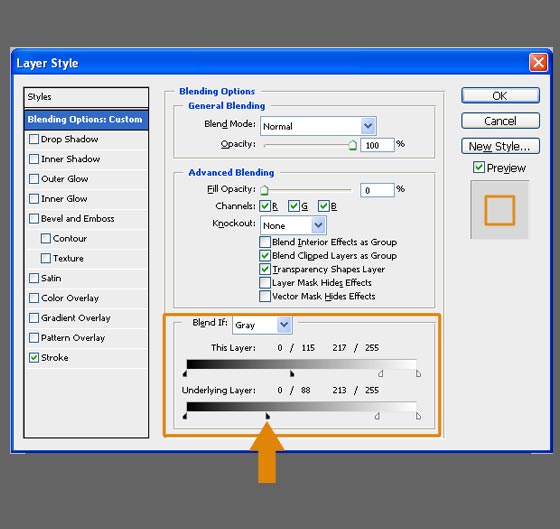Viewport: 560px width, 529px height.
Task: Click Underlying Layer black slider half at 88
Action: [x=268, y=416]
